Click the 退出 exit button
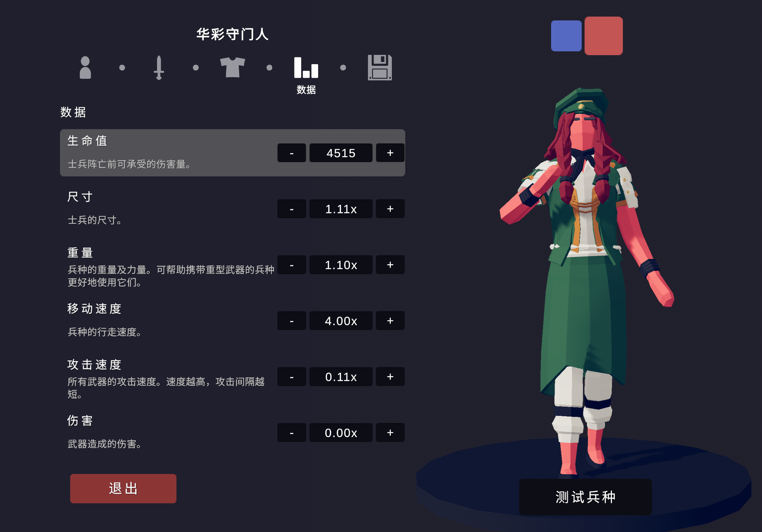Image resolution: width=762 pixels, height=532 pixels. point(123,489)
